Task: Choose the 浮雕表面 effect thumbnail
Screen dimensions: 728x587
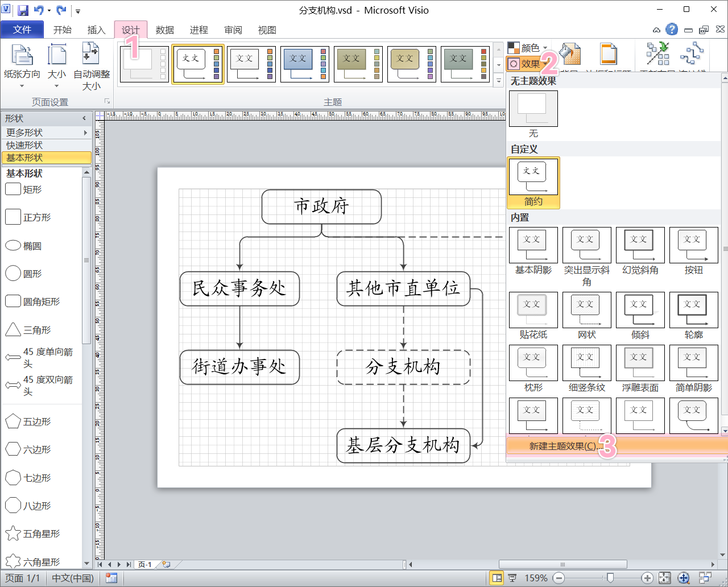Action: pyautogui.click(x=640, y=363)
